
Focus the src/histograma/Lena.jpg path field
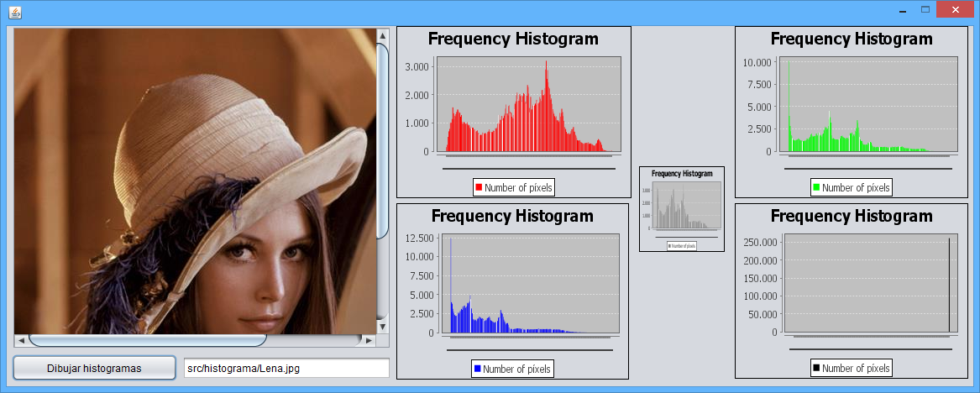click(x=287, y=368)
